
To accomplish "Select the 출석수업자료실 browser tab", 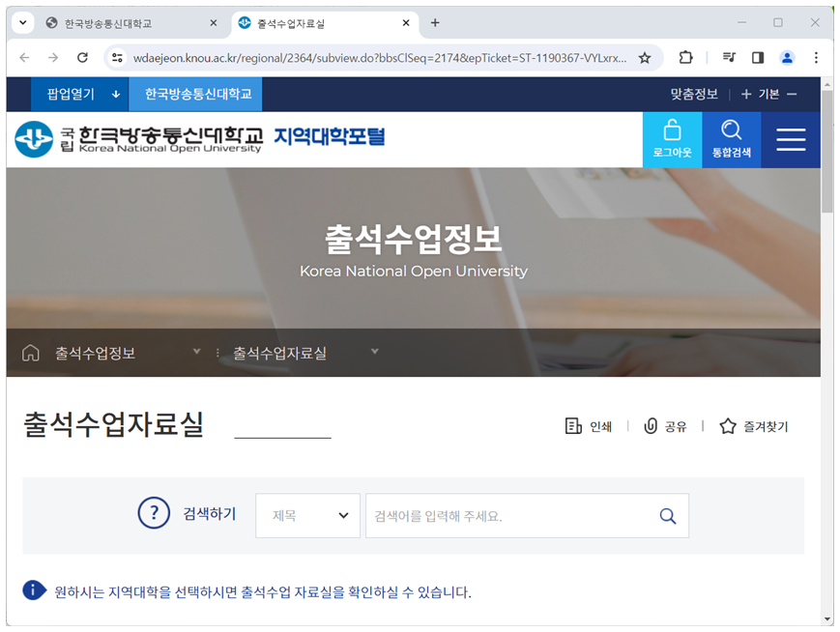I will pos(325,23).
